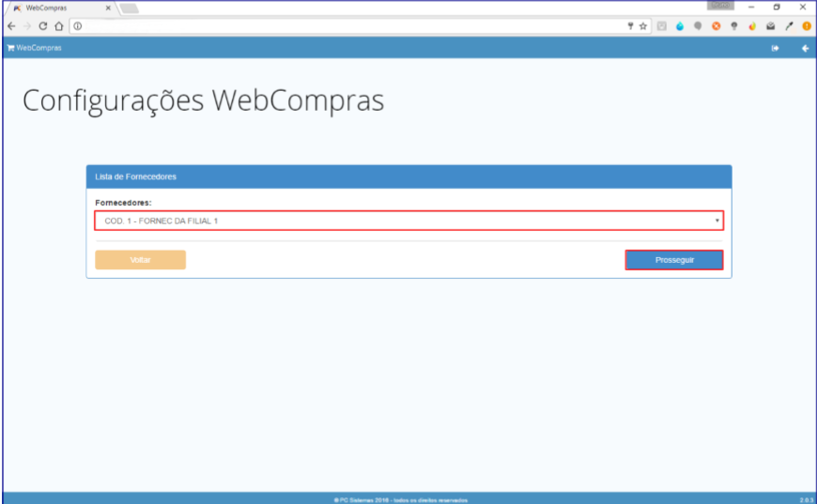Click the back arrow in blue header
This screenshot has width=817, height=504.
click(805, 49)
